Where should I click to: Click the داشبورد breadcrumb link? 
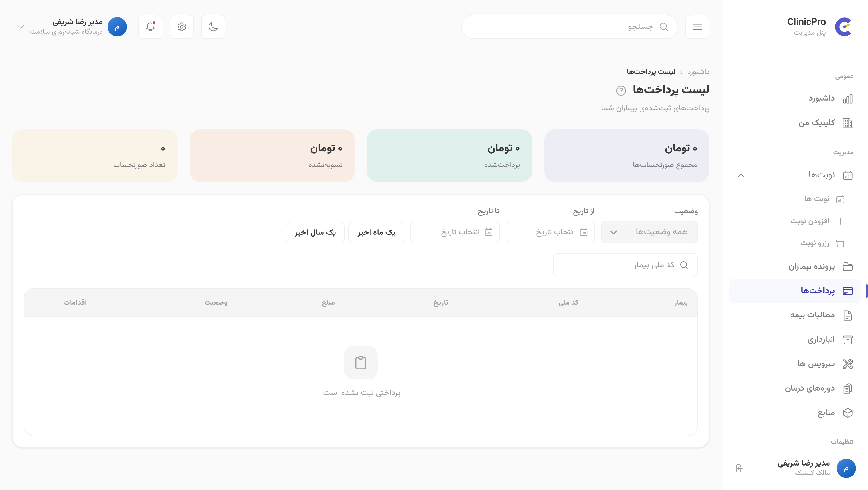[x=698, y=72]
